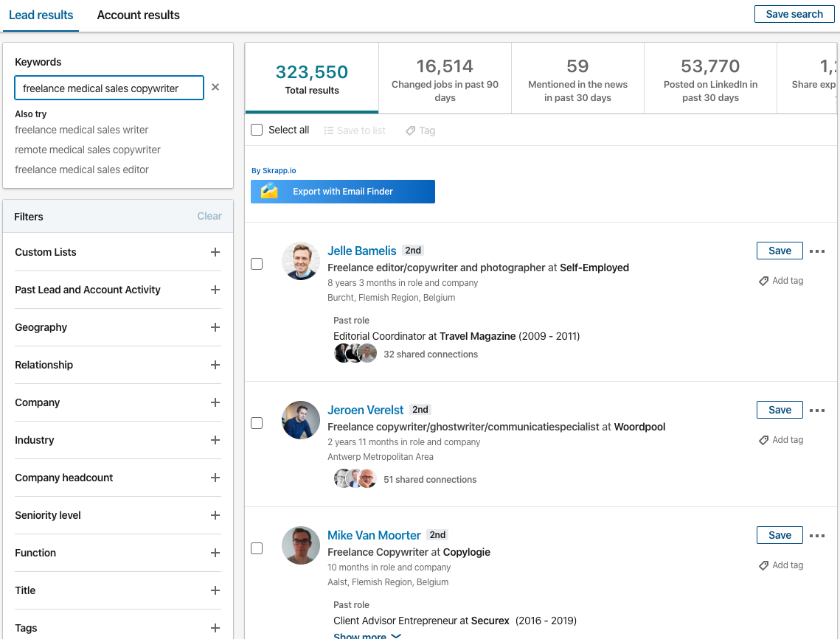This screenshot has height=639, width=840.
Task: Click the tag icon beside Jelle Bamelis
Action: click(x=763, y=281)
